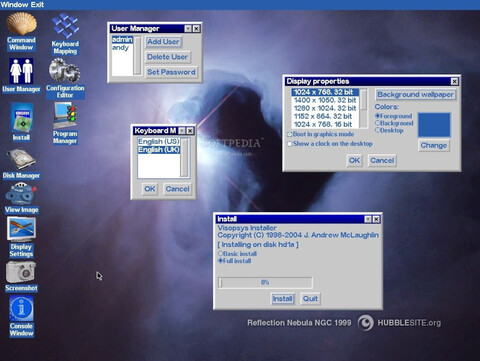
Task: Close the Keyboard Mapping window
Action: coord(190,131)
